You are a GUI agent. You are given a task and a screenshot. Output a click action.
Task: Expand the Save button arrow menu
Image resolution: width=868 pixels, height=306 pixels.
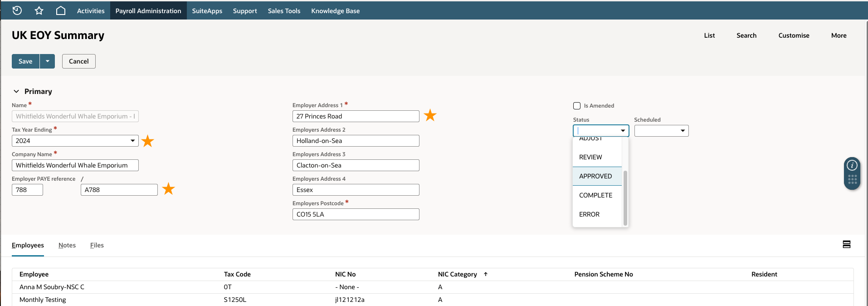tap(47, 61)
